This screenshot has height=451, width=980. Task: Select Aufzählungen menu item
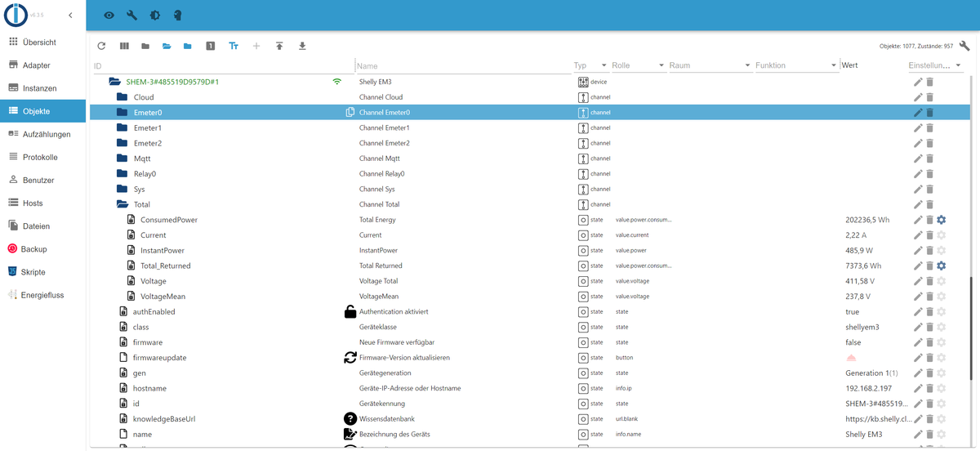42,134
